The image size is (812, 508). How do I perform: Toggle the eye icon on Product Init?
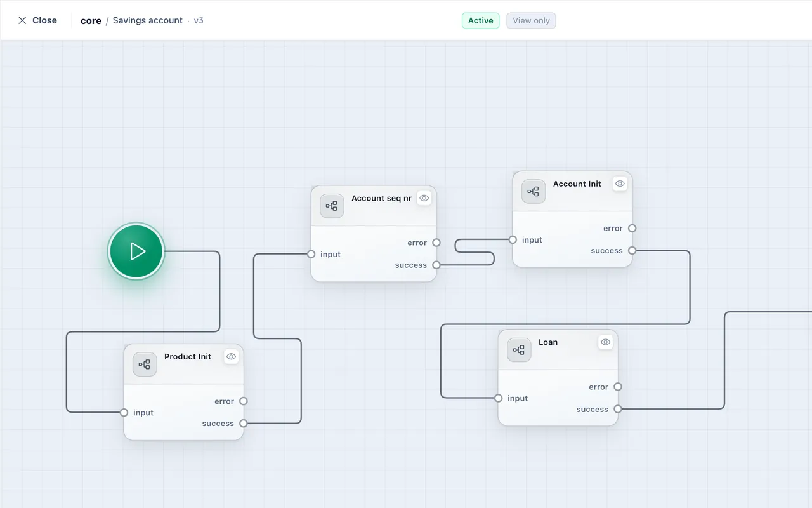232,357
